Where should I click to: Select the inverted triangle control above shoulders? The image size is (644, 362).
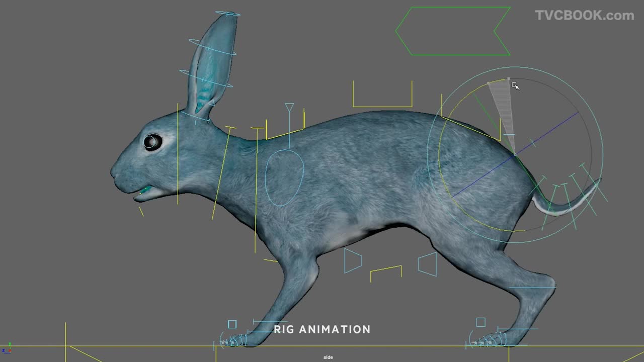click(x=289, y=107)
